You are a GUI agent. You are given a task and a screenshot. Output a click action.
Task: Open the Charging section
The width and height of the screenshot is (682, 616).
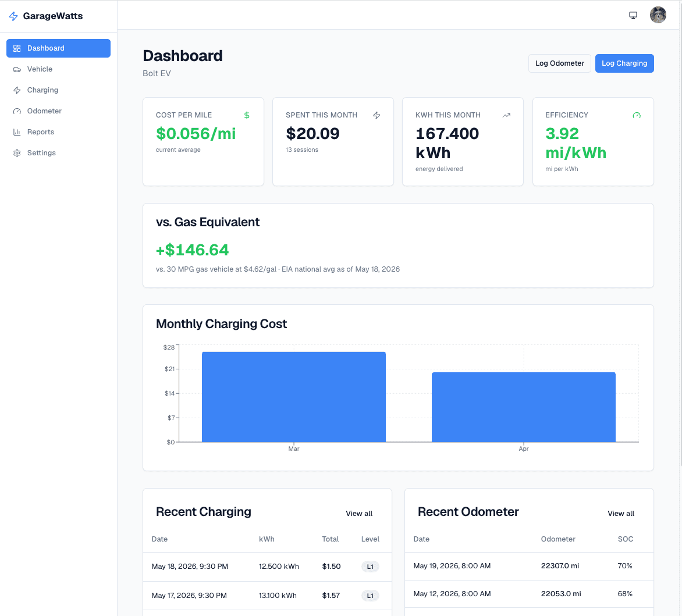click(x=58, y=90)
